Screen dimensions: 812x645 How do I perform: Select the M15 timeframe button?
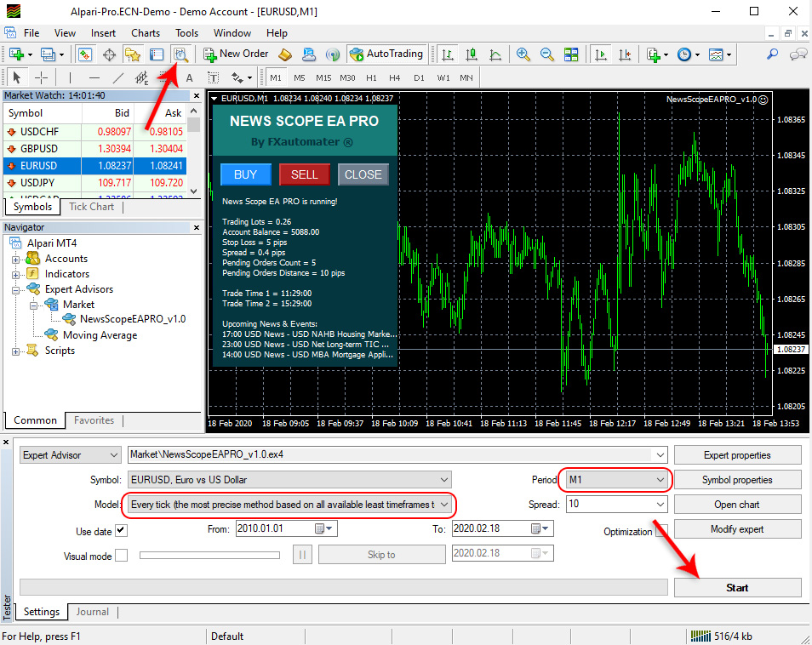[323, 77]
